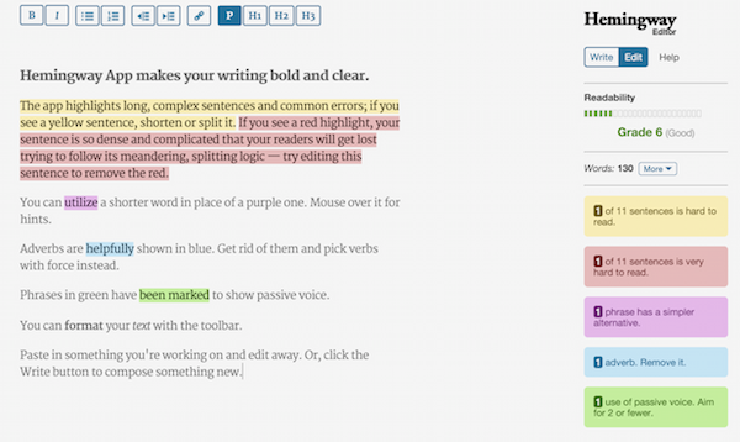This screenshot has height=442, width=740.
Task: Click the count badge on the blue adverb card
Action: pyautogui.click(x=597, y=362)
